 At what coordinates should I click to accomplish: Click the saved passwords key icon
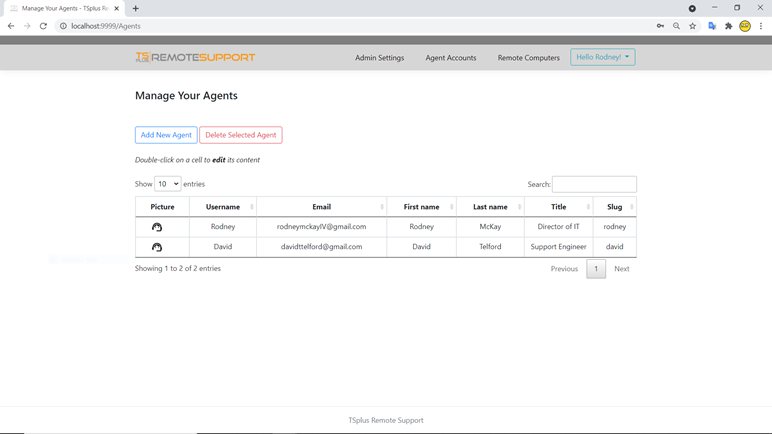(660, 26)
